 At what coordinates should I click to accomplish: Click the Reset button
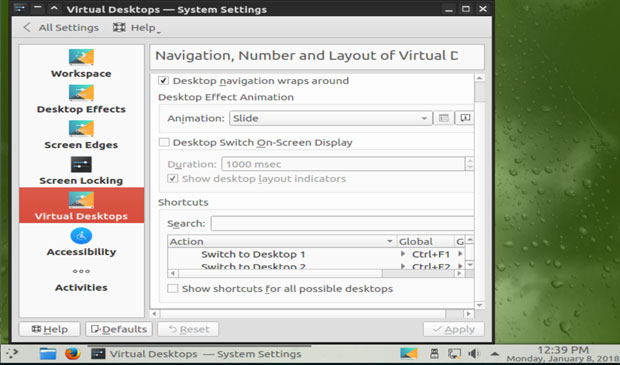(188, 329)
